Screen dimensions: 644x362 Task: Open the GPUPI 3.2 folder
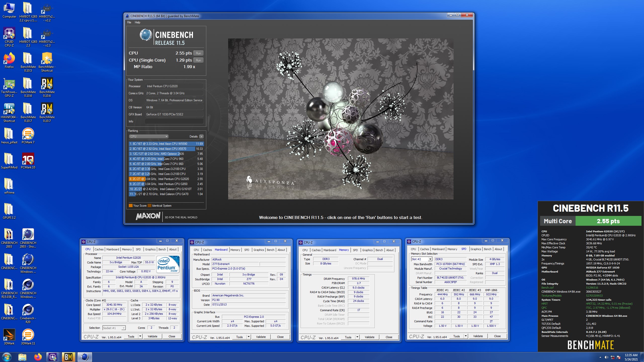(x=9, y=211)
